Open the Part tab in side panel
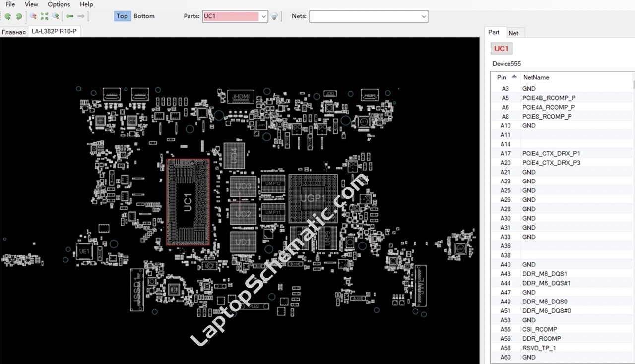The image size is (635, 364). point(494,32)
